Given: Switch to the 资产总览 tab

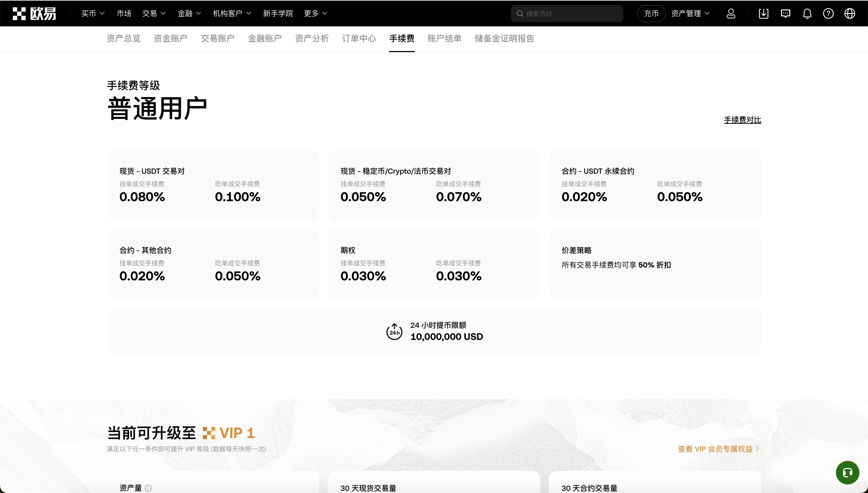Looking at the screenshot, I should [x=123, y=39].
